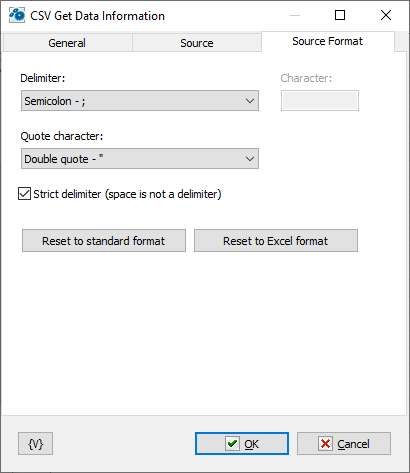This screenshot has width=410, height=473.
Task: Close the dialog with the X button
Action: click(386, 15)
